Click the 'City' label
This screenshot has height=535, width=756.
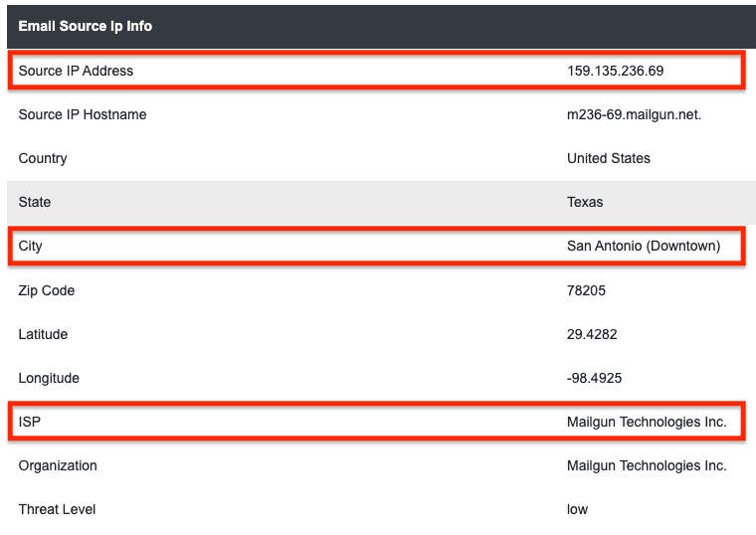point(31,247)
